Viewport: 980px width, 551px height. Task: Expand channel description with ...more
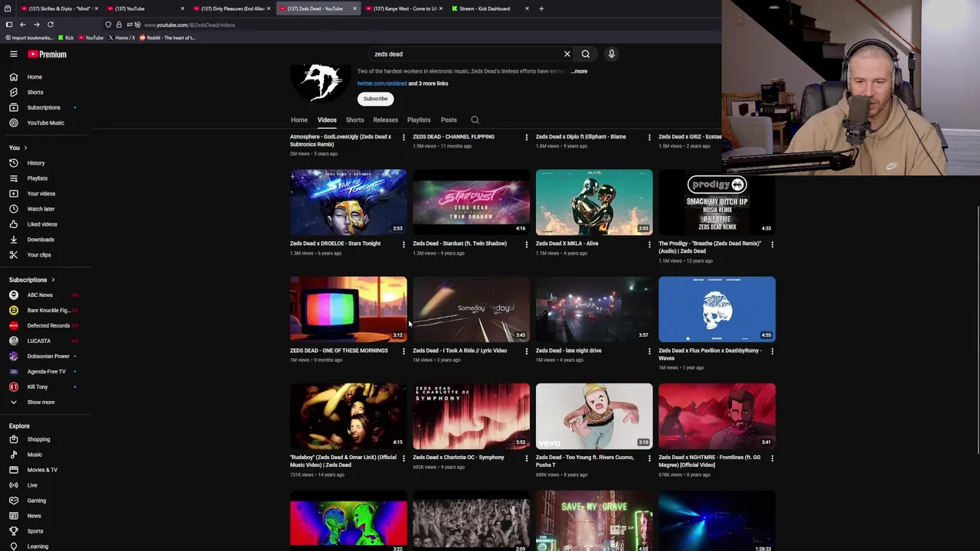point(580,71)
